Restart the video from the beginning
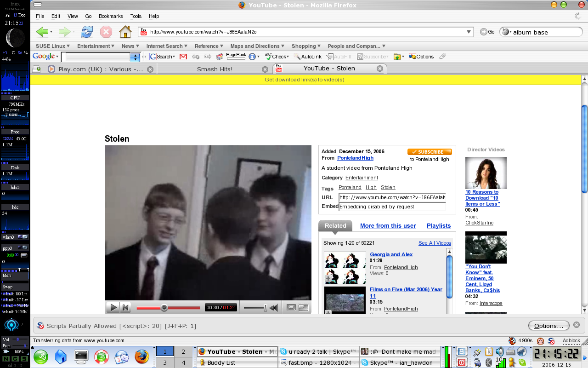Image resolution: width=588 pixels, height=368 pixels. point(125,308)
